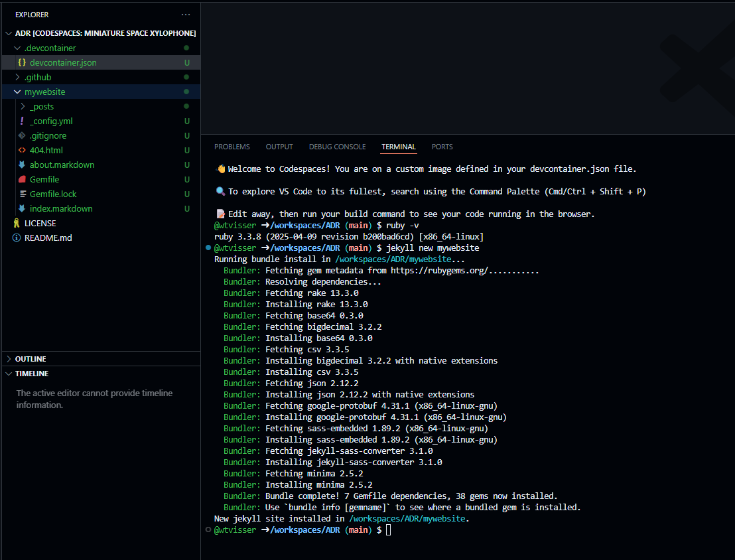This screenshot has height=560, width=735.
Task: Click the U git status badge for devcontainer.json
Action: point(187,62)
